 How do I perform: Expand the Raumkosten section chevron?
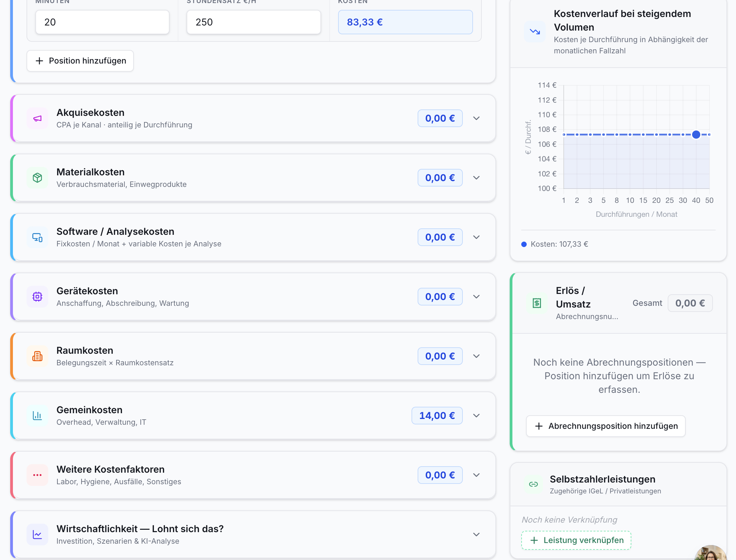[476, 356]
